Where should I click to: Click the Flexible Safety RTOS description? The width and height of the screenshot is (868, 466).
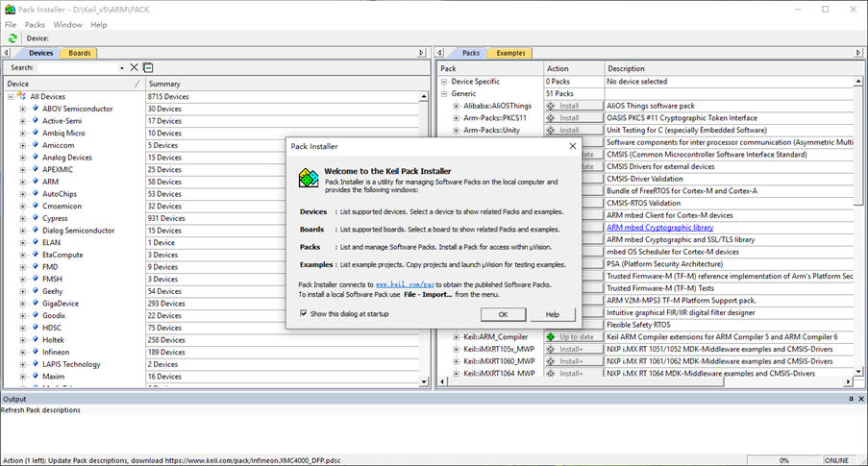click(x=638, y=325)
